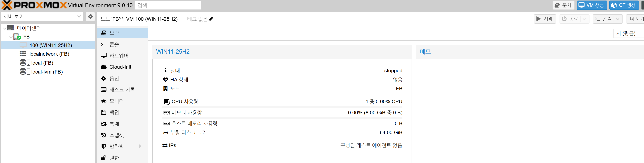
Task: Click the HA 상태 heartbeat icon
Action: pyautogui.click(x=165, y=80)
